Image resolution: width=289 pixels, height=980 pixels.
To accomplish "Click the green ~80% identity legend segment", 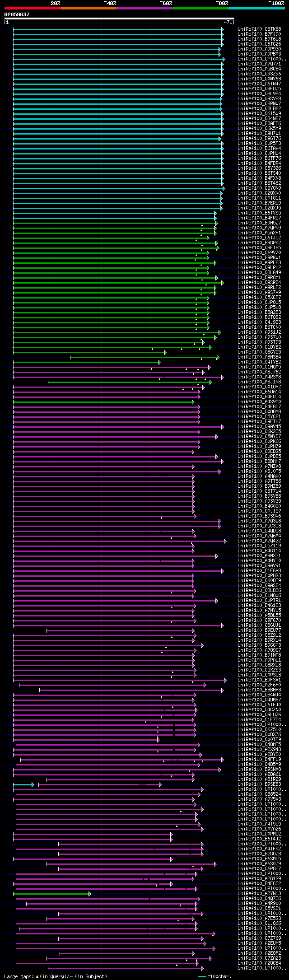I will click(200, 8).
